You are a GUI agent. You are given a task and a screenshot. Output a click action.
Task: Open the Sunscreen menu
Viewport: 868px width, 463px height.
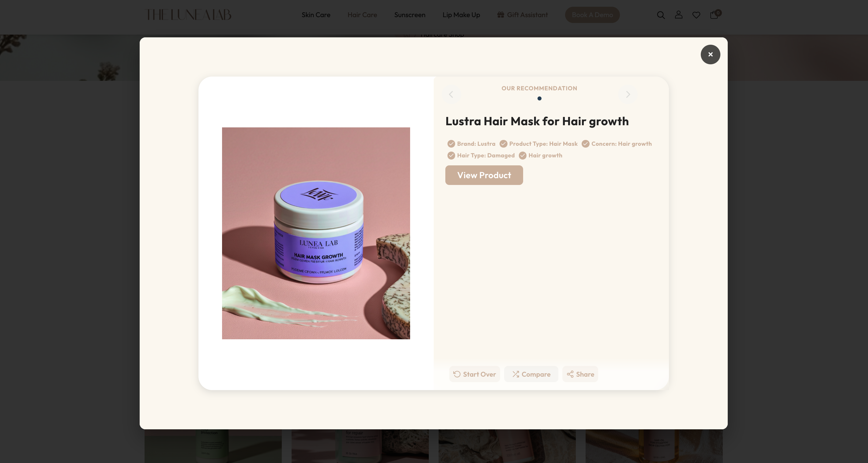[410, 15]
